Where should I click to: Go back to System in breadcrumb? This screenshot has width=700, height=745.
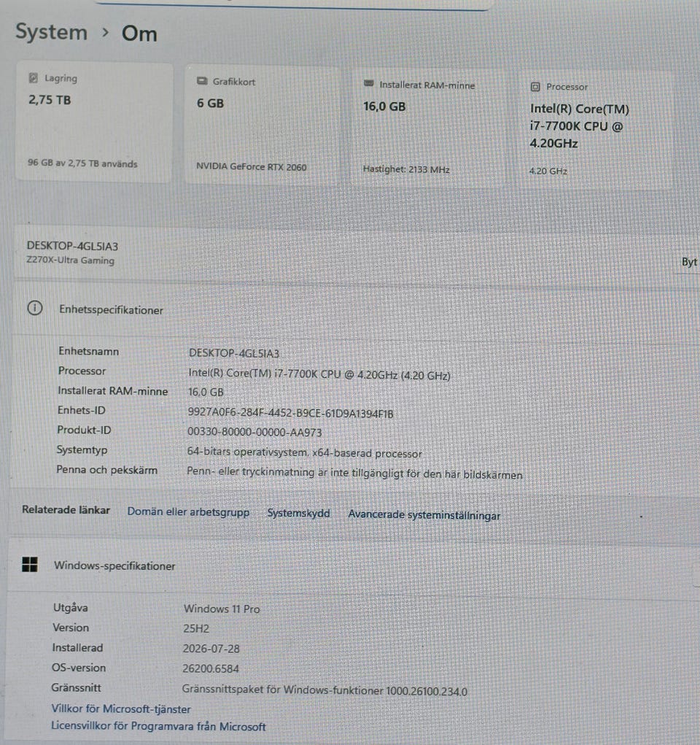pos(51,32)
